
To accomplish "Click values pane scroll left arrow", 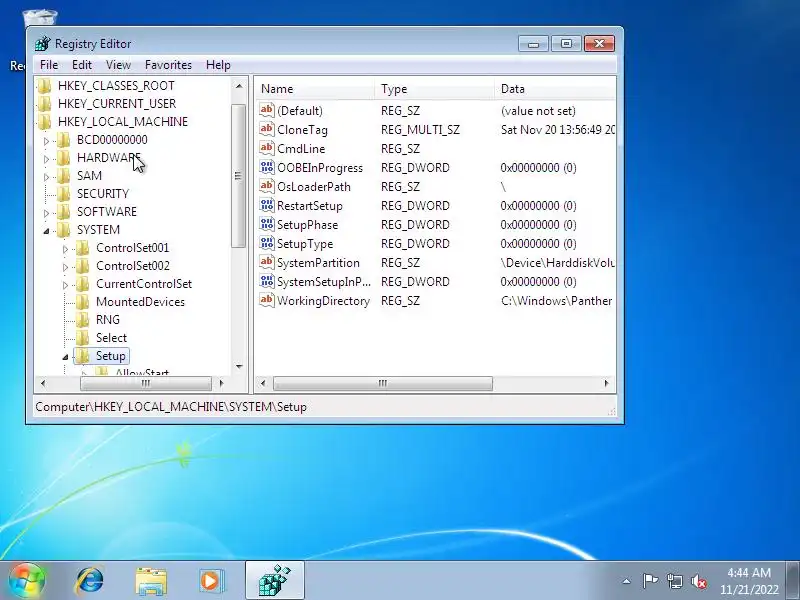I will pos(263,383).
